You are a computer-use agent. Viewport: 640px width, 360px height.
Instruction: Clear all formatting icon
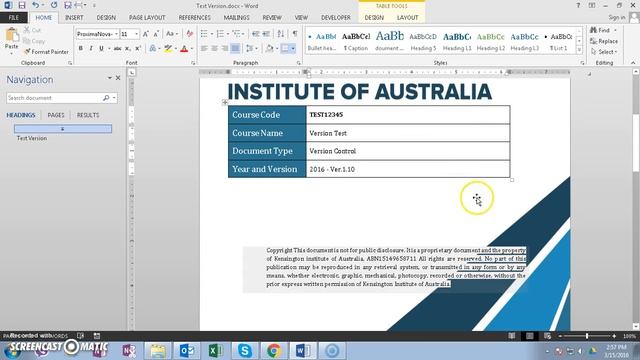[189, 34]
